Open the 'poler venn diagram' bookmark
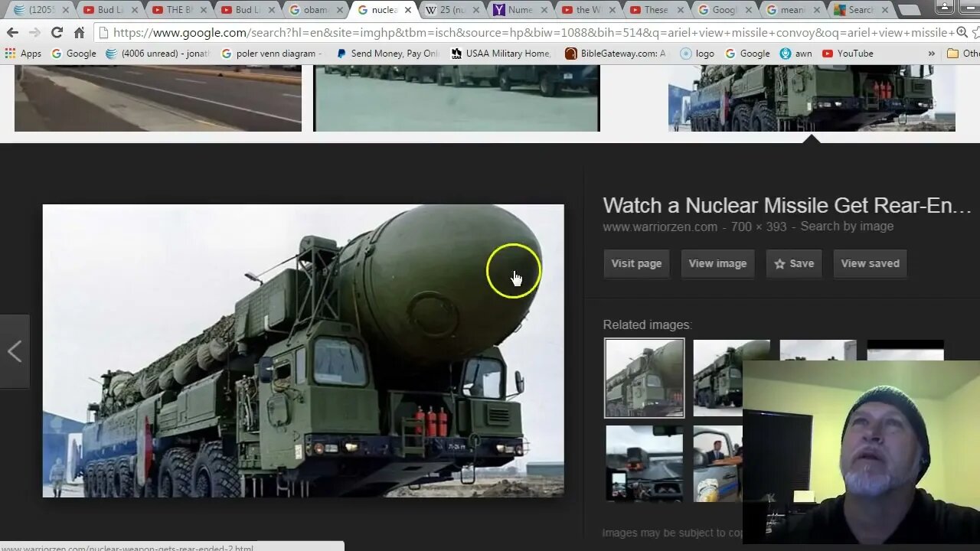 tap(273, 54)
